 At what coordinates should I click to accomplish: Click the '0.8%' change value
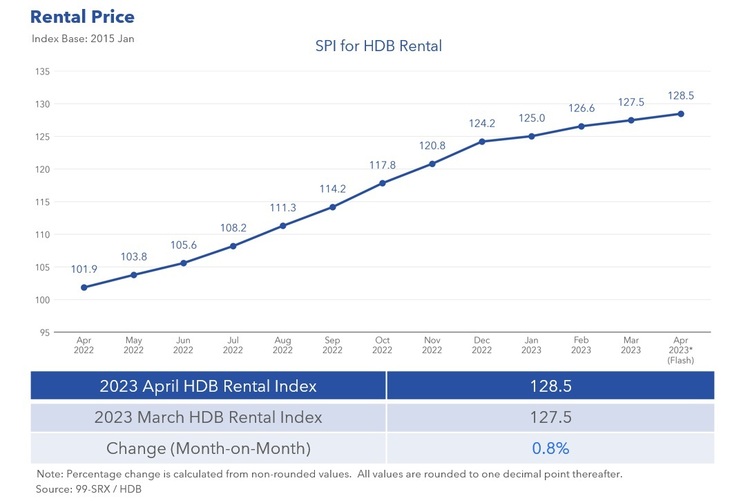point(551,448)
